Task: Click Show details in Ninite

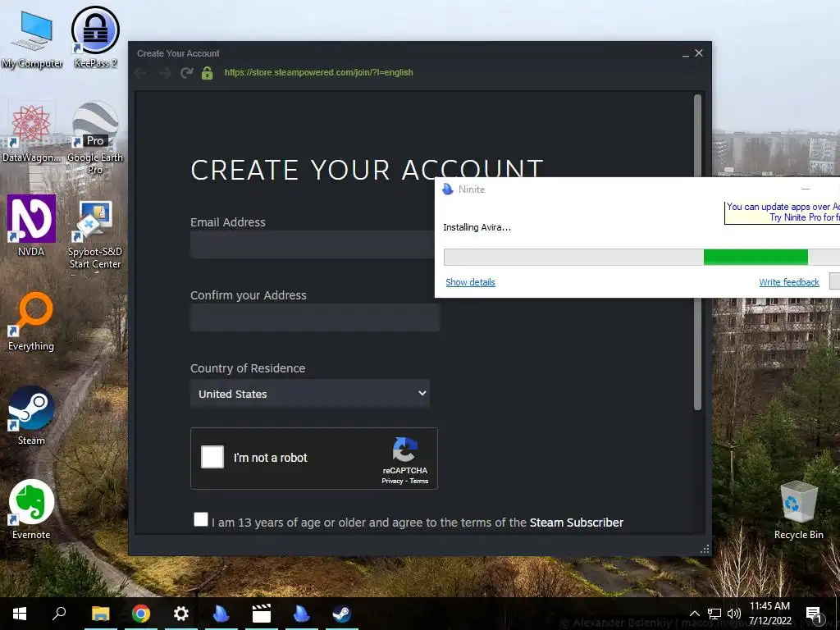Action: [470, 282]
